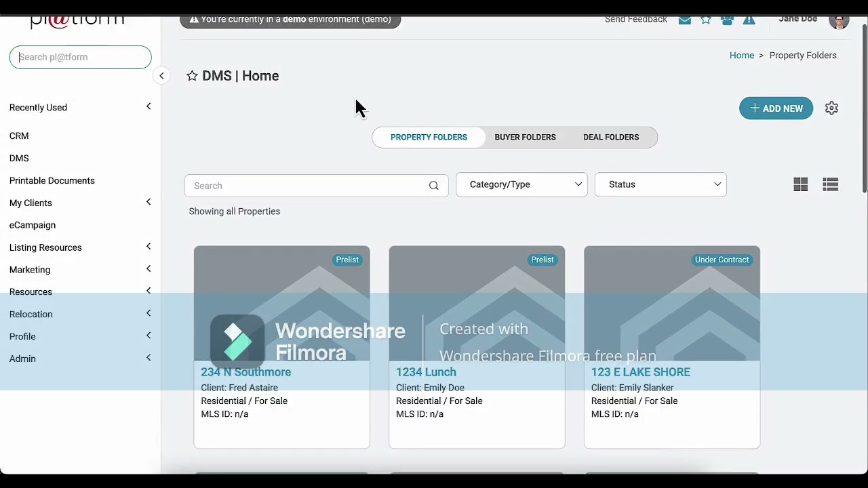
Task: Open the people group icon in header
Action: click(x=727, y=20)
